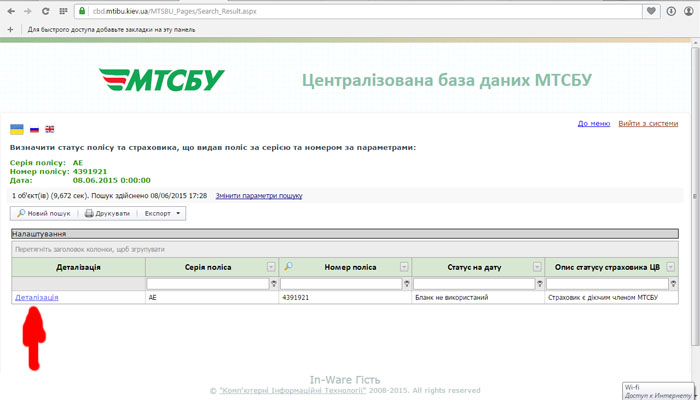Sort by Номер поліса column header
This screenshot has width=700, height=400.
(x=350, y=267)
